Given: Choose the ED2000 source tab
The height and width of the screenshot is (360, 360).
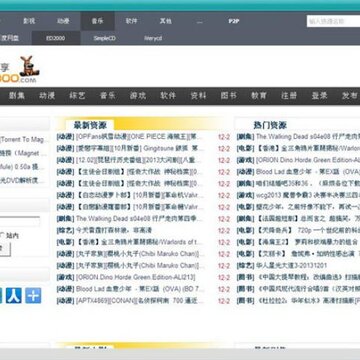Looking at the screenshot, I should coord(56,38).
